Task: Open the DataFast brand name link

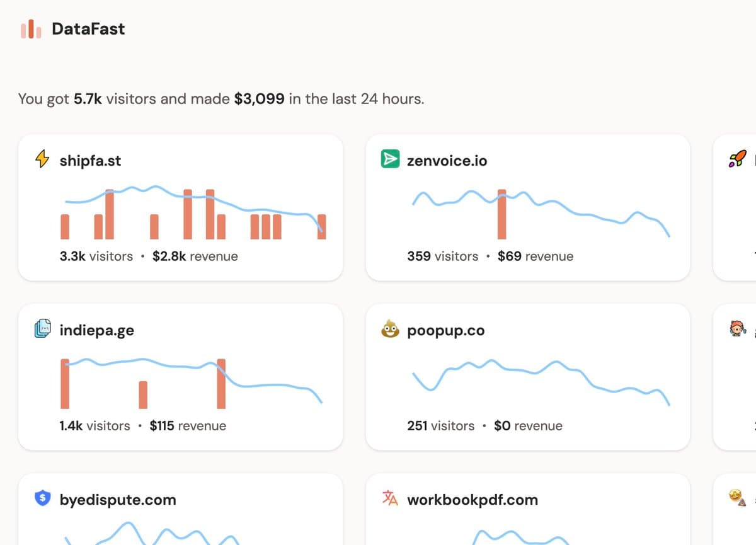Action: tap(88, 29)
